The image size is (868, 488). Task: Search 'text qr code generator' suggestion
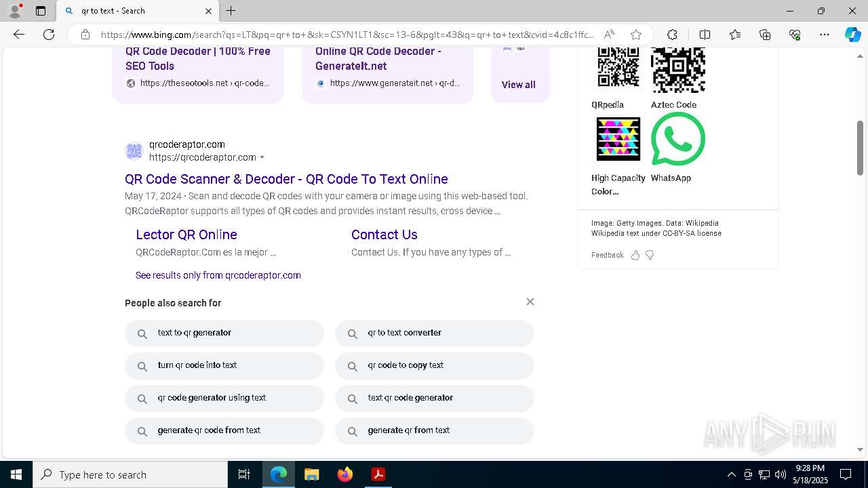pos(435,399)
